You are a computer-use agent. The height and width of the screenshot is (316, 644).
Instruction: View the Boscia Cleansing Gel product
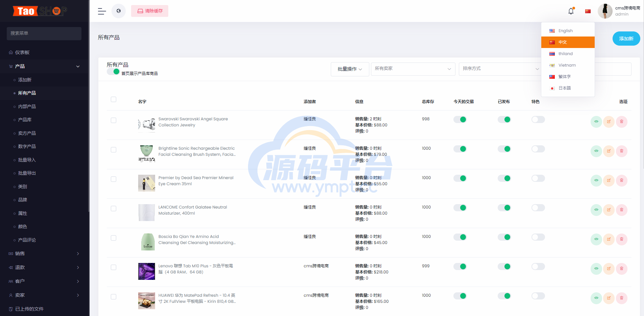click(596, 239)
